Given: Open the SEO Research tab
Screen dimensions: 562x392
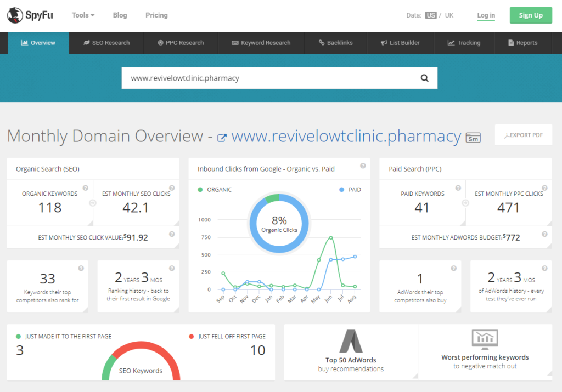Looking at the screenshot, I should 106,43.
